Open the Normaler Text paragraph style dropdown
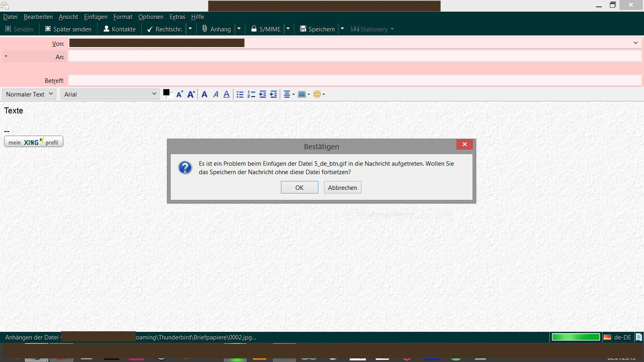The height and width of the screenshot is (362, 644). (x=29, y=94)
